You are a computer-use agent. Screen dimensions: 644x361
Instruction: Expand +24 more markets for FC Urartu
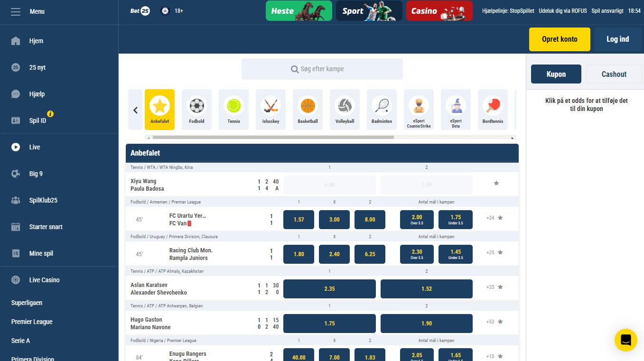(x=490, y=218)
